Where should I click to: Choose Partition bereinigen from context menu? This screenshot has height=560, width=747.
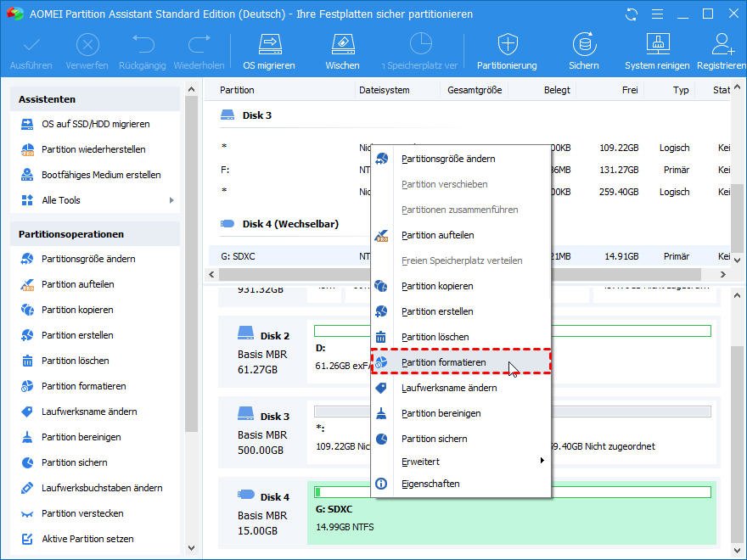tap(461, 413)
